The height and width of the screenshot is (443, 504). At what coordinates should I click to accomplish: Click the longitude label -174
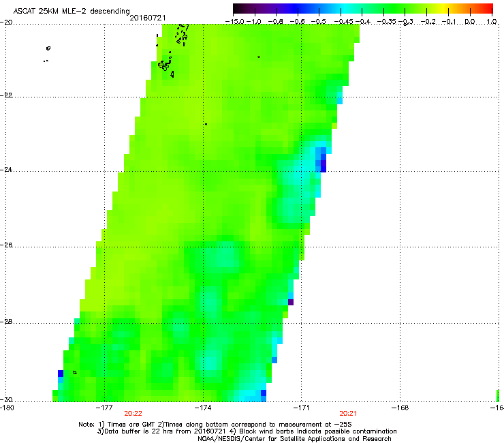203,408
